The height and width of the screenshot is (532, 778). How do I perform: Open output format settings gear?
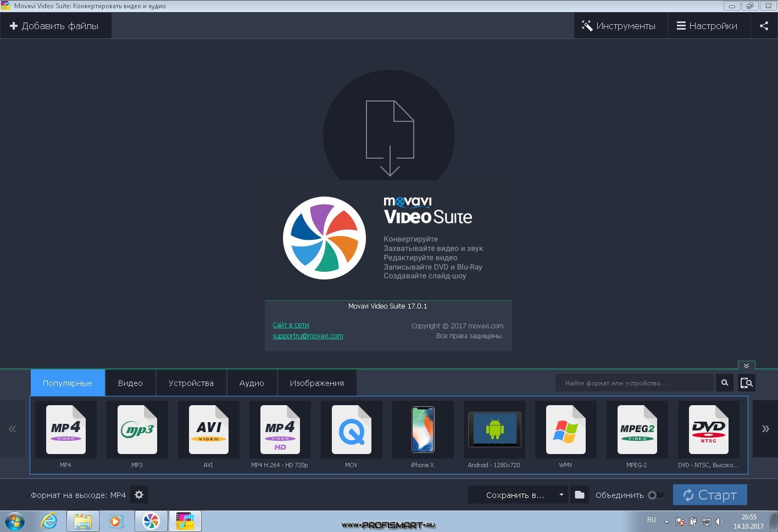click(139, 495)
